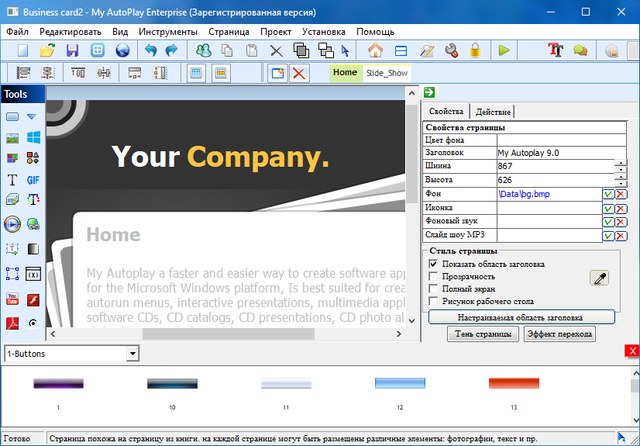This screenshot has width=640, height=446.
Task: Select the GIF animation tool
Action: tap(33, 180)
